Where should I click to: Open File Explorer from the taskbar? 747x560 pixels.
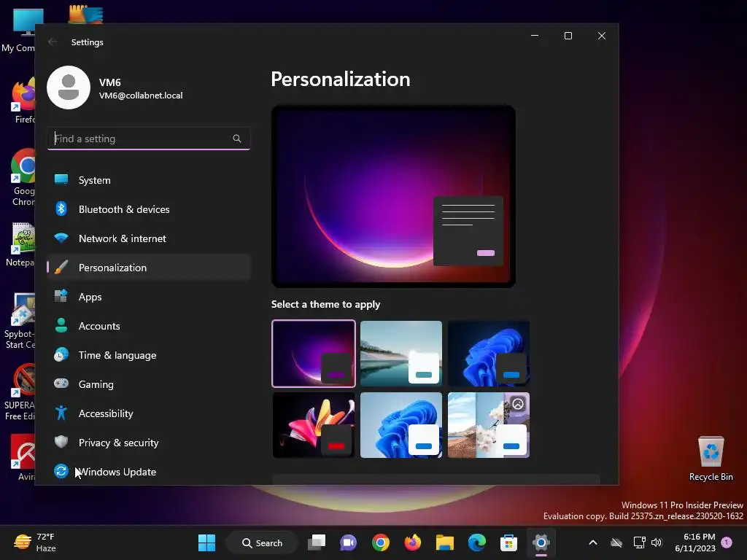tap(444, 542)
